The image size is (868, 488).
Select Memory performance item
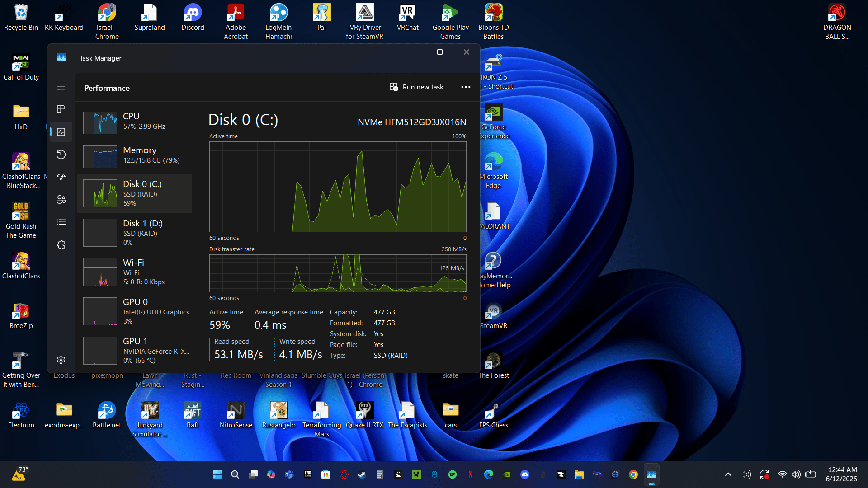[x=135, y=156]
